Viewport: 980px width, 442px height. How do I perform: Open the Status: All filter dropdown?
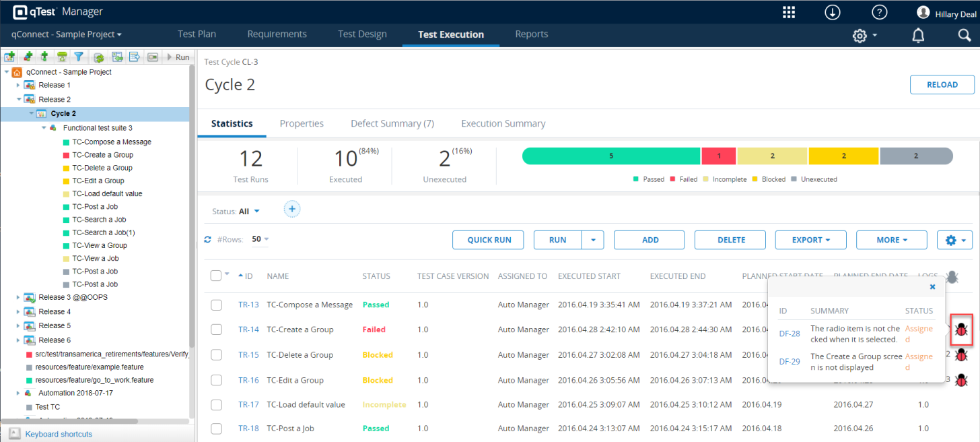tap(236, 211)
